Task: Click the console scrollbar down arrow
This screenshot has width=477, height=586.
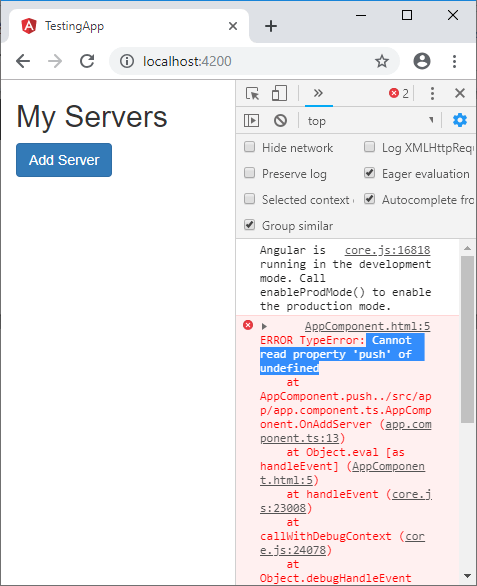Action: point(467,576)
